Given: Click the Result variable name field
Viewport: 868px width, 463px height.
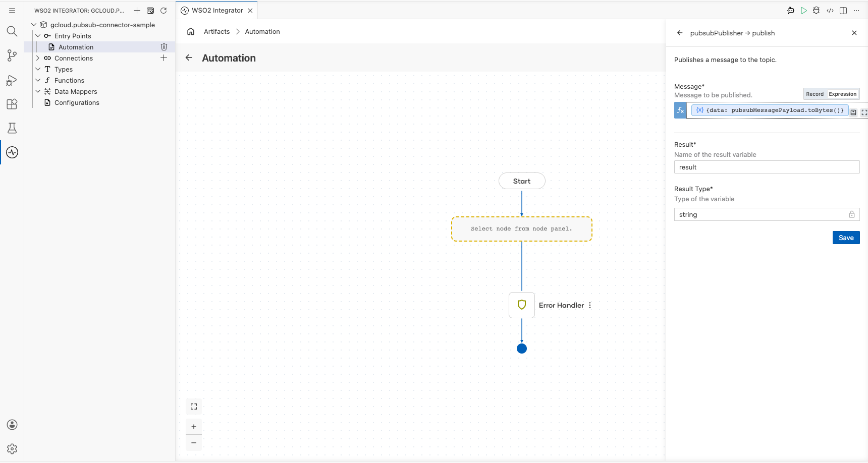Looking at the screenshot, I should [x=767, y=167].
